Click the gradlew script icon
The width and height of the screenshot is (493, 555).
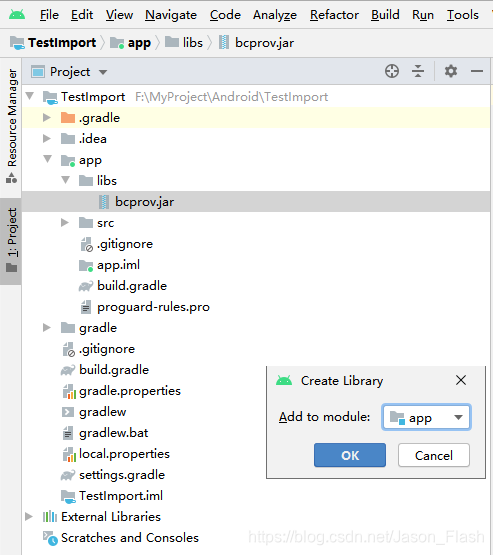[68, 412]
